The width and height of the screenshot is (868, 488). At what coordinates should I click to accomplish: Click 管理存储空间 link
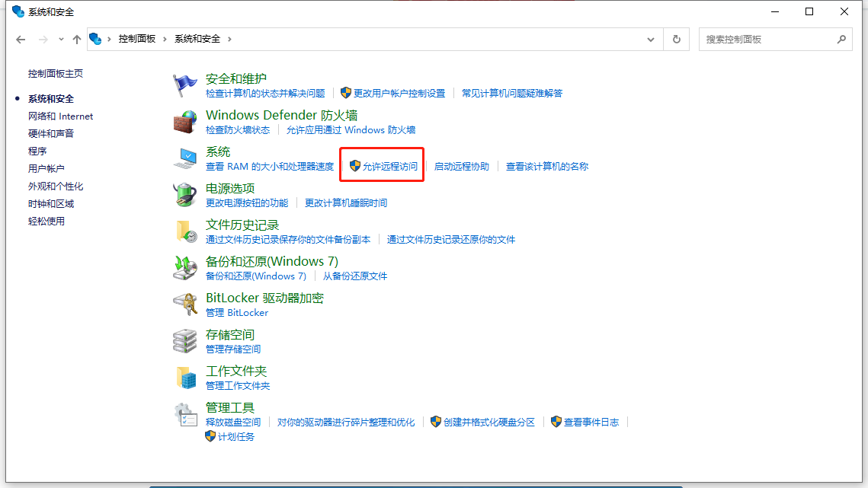[233, 349]
